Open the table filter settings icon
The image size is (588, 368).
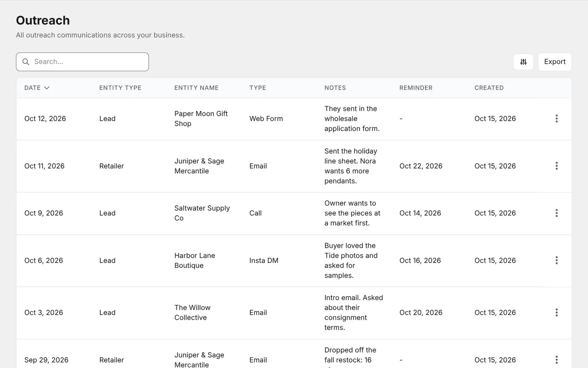click(523, 62)
